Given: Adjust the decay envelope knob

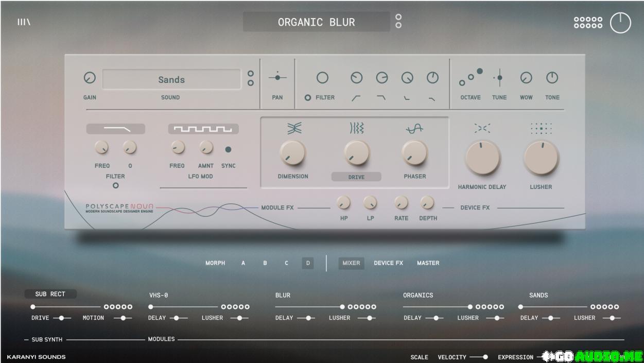Looking at the screenshot, I should pyautogui.click(x=381, y=78).
